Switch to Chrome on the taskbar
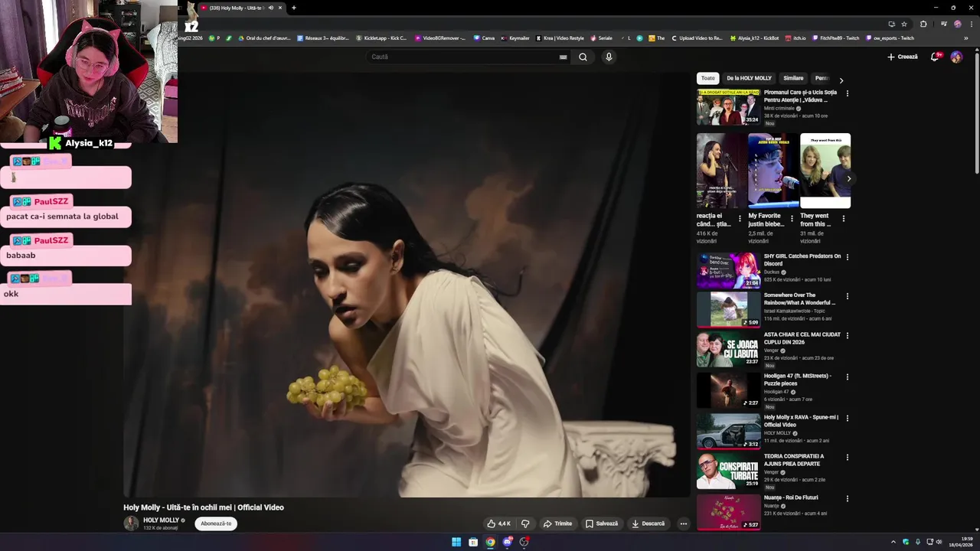This screenshot has height=551, width=980. tap(490, 542)
